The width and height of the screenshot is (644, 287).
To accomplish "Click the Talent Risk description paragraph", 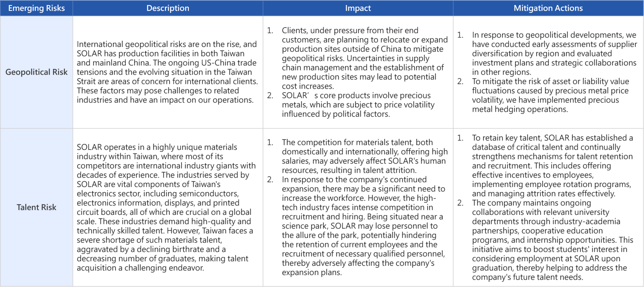I will coord(166,207).
